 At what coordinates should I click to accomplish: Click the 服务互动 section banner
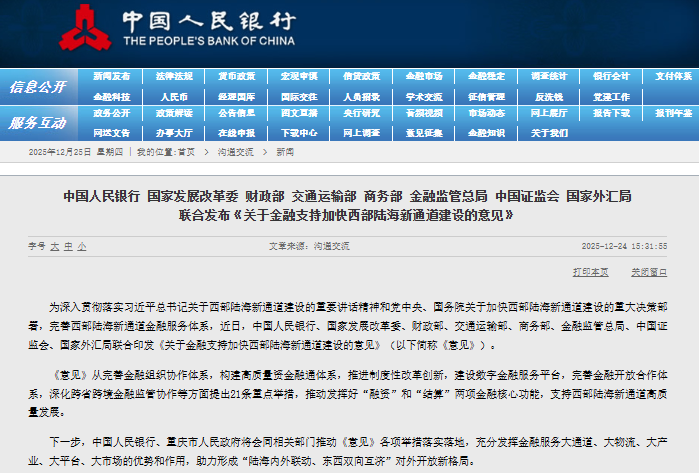[38, 123]
